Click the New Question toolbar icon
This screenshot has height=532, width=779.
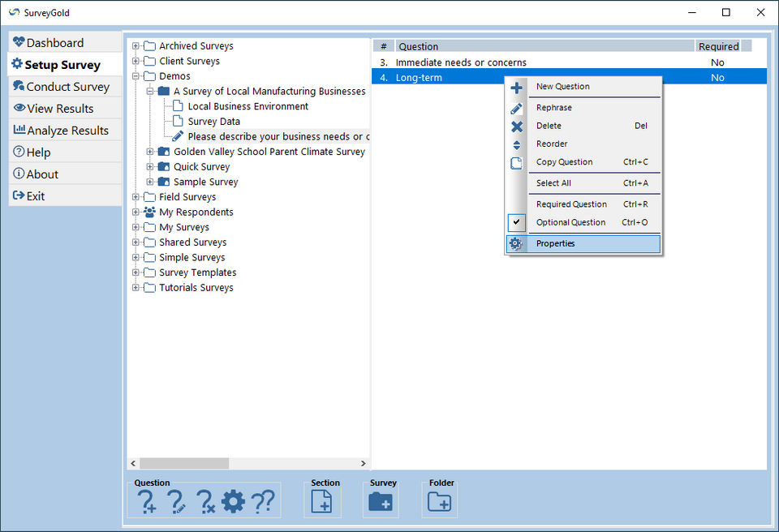pos(147,501)
